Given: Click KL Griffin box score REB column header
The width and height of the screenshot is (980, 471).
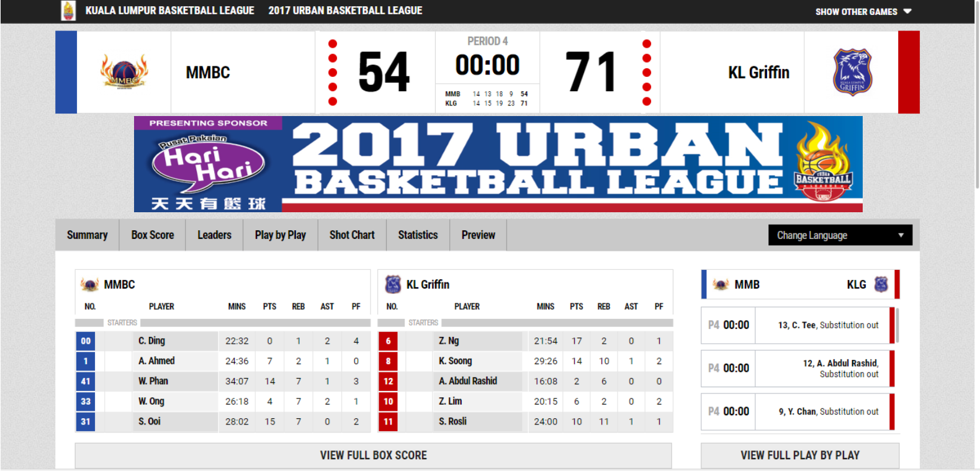Looking at the screenshot, I should [603, 307].
